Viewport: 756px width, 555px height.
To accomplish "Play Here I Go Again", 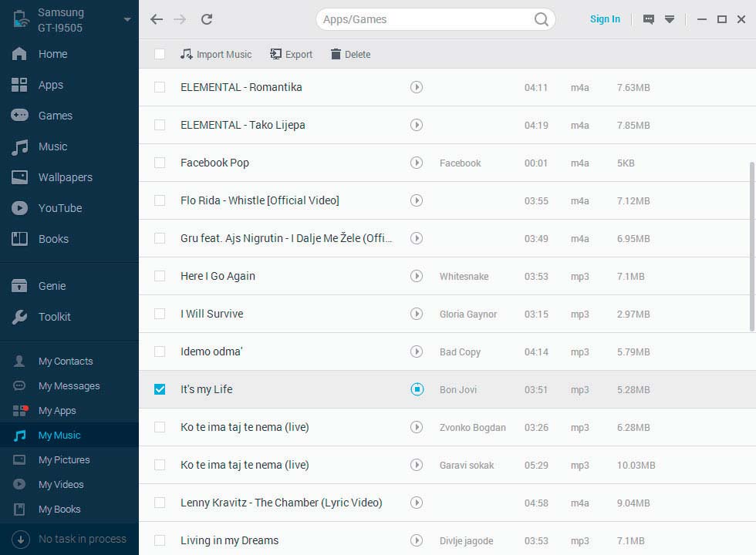I will point(417,276).
